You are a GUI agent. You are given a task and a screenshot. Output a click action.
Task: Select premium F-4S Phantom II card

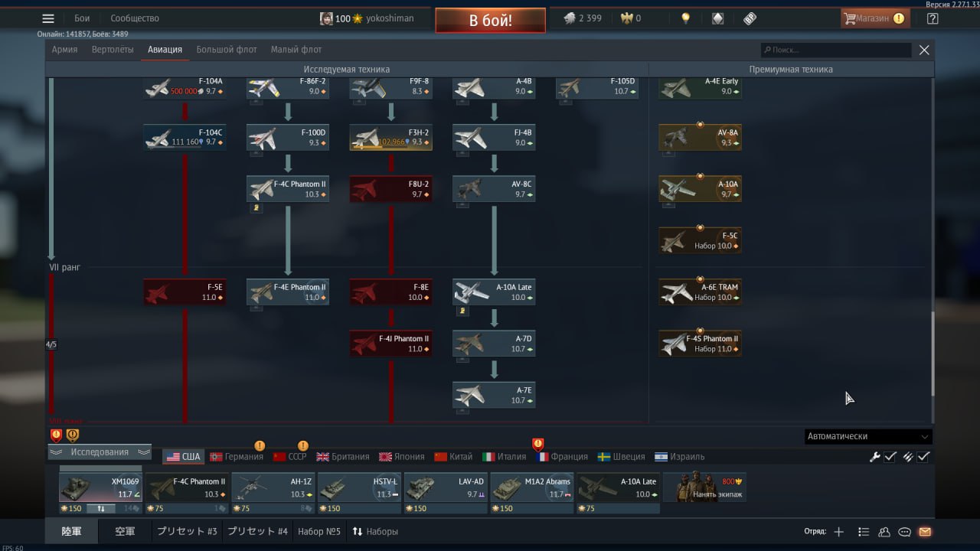coord(701,344)
